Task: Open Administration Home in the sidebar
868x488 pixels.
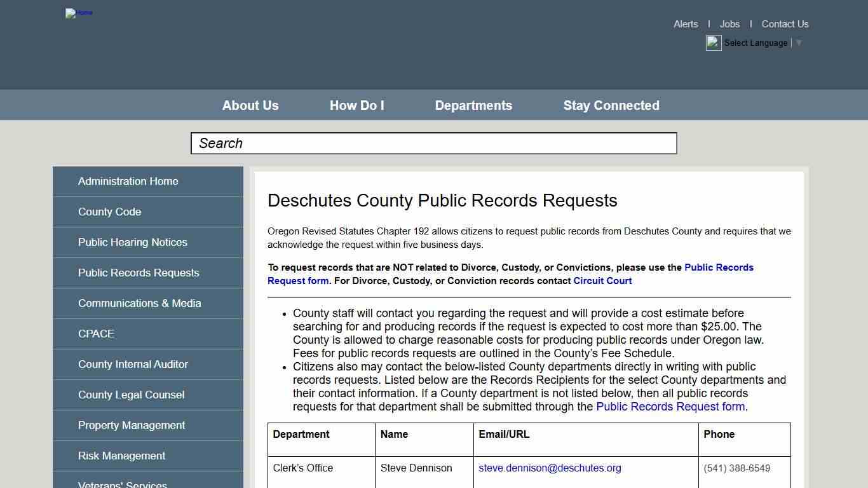Action: (x=128, y=181)
